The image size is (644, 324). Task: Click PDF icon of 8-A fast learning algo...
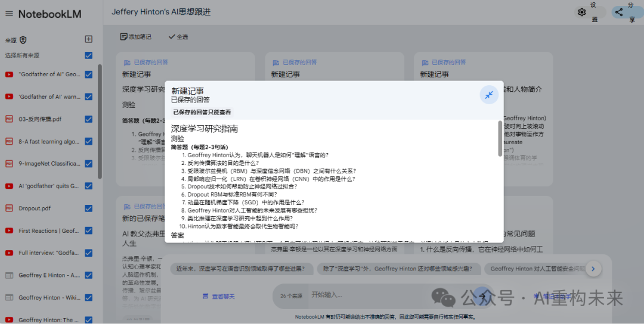pos(9,141)
